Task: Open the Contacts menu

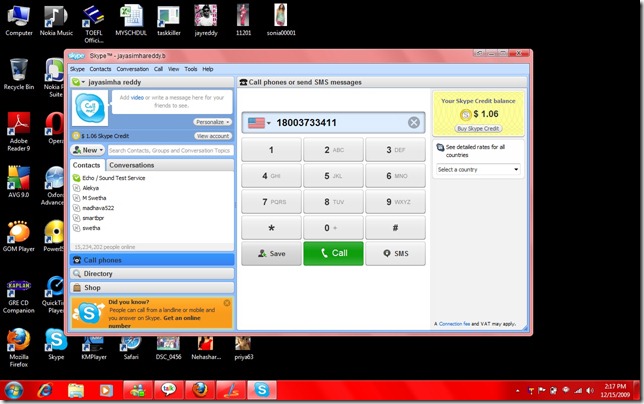Action: 100,69
